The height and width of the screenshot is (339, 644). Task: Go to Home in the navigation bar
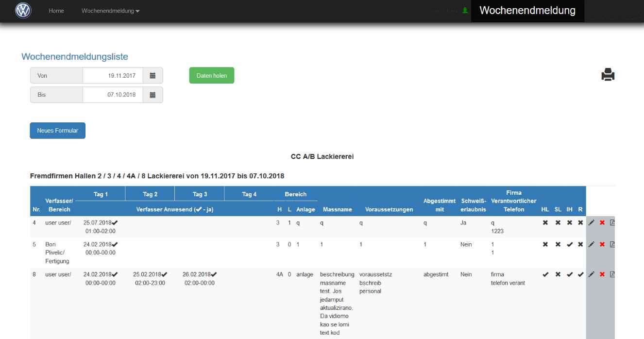point(56,11)
